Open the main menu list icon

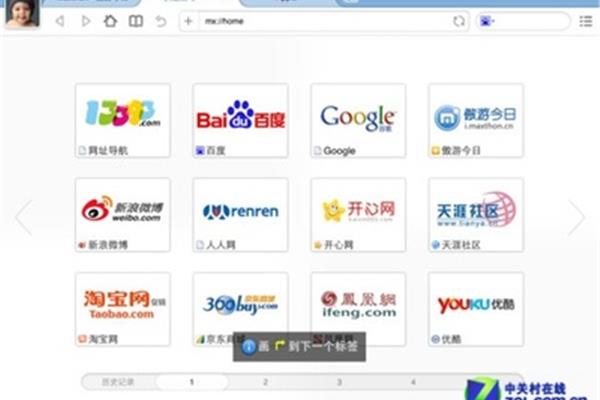586,21
